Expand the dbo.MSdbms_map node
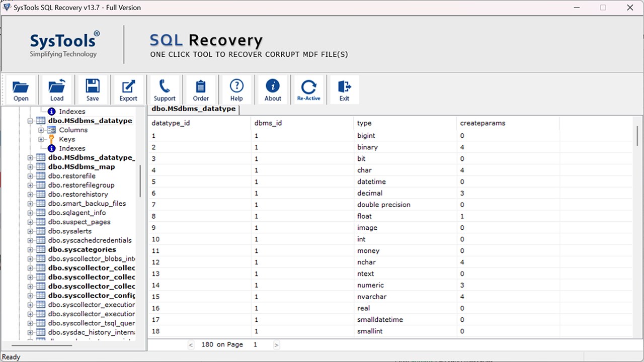The height and width of the screenshot is (362, 644). pos(30,167)
